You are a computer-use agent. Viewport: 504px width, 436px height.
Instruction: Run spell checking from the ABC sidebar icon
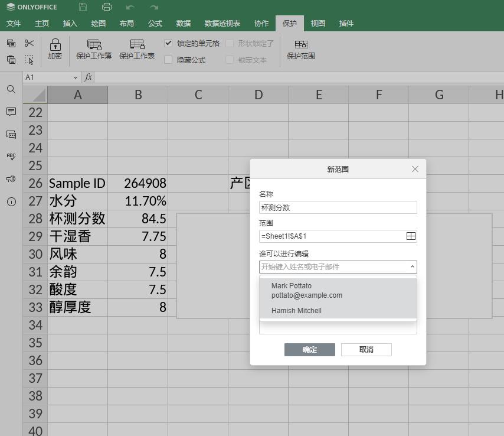pos(11,156)
